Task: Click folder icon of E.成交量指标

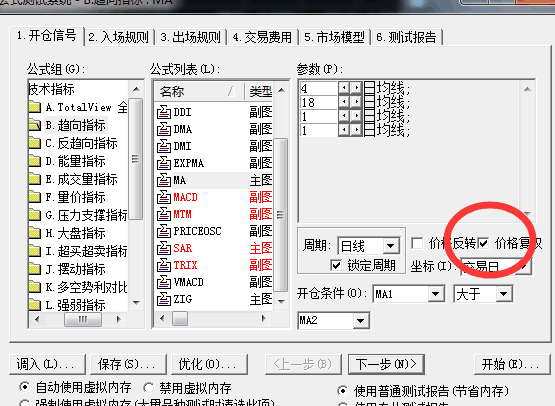Action: point(35,179)
